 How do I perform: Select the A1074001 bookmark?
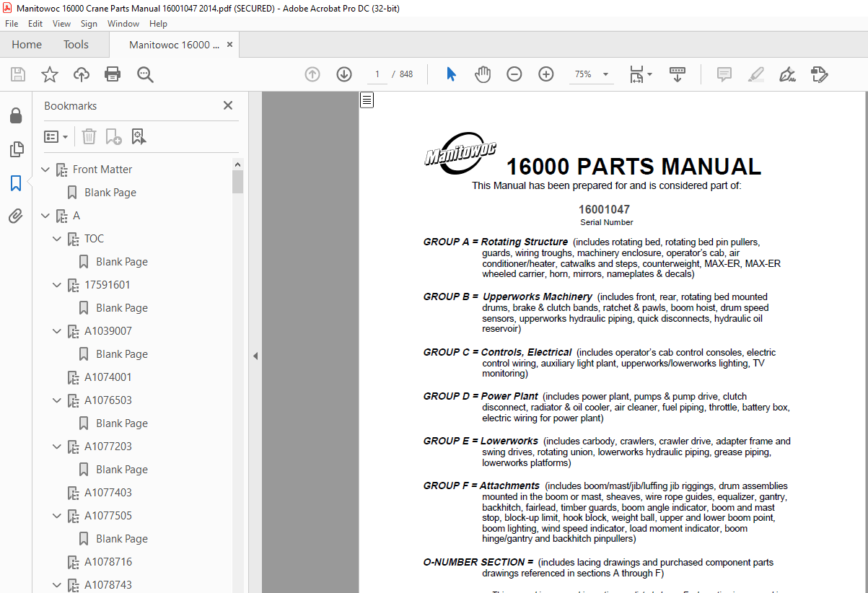pos(108,377)
